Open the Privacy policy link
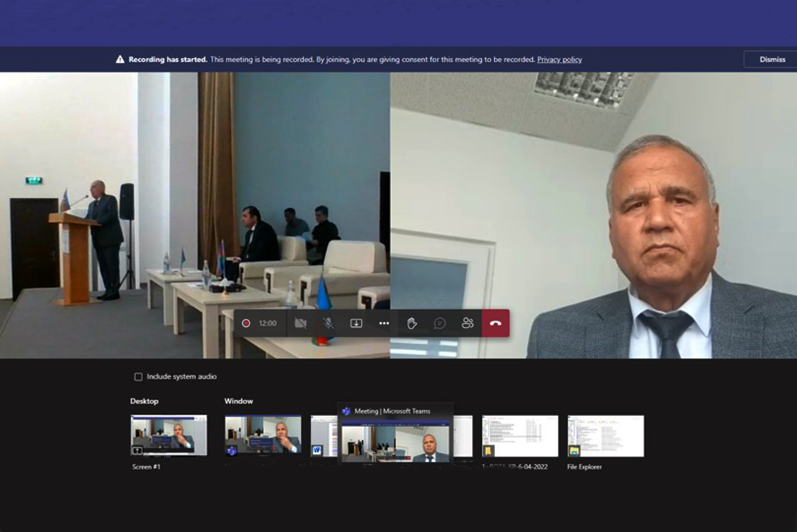The width and height of the screenshot is (797, 532). pyautogui.click(x=559, y=59)
